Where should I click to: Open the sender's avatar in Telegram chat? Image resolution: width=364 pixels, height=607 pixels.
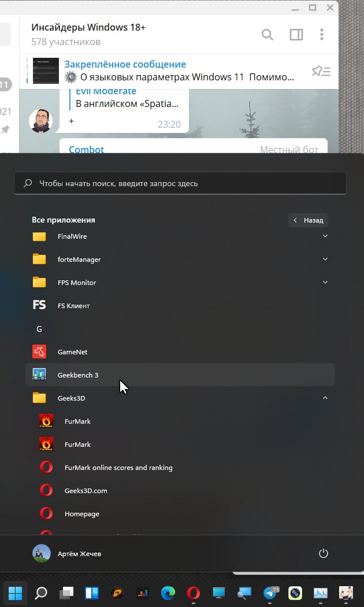[40, 121]
